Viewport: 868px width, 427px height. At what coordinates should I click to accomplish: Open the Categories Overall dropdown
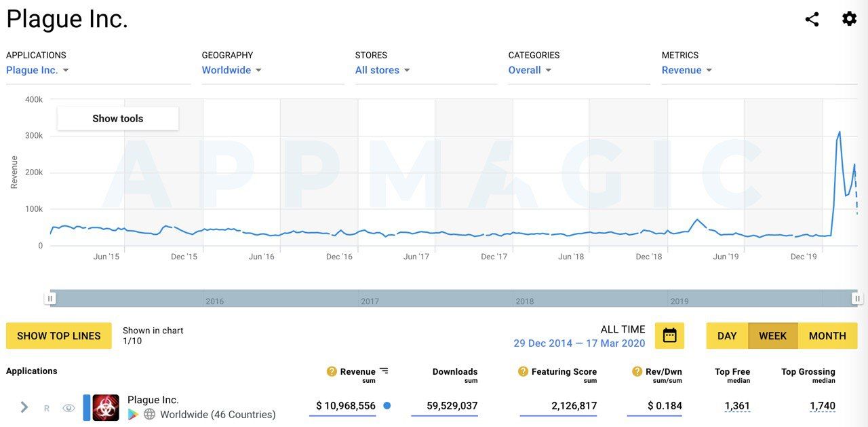[x=530, y=70]
